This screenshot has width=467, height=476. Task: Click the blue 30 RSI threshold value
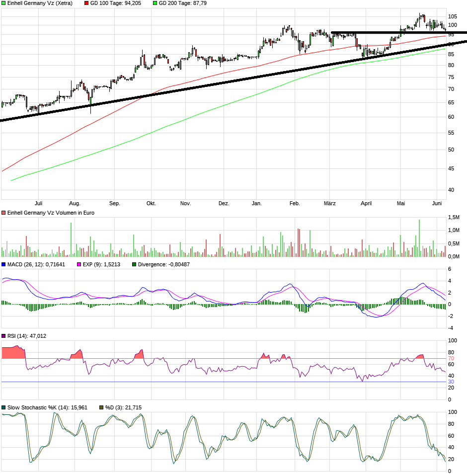(x=451, y=382)
